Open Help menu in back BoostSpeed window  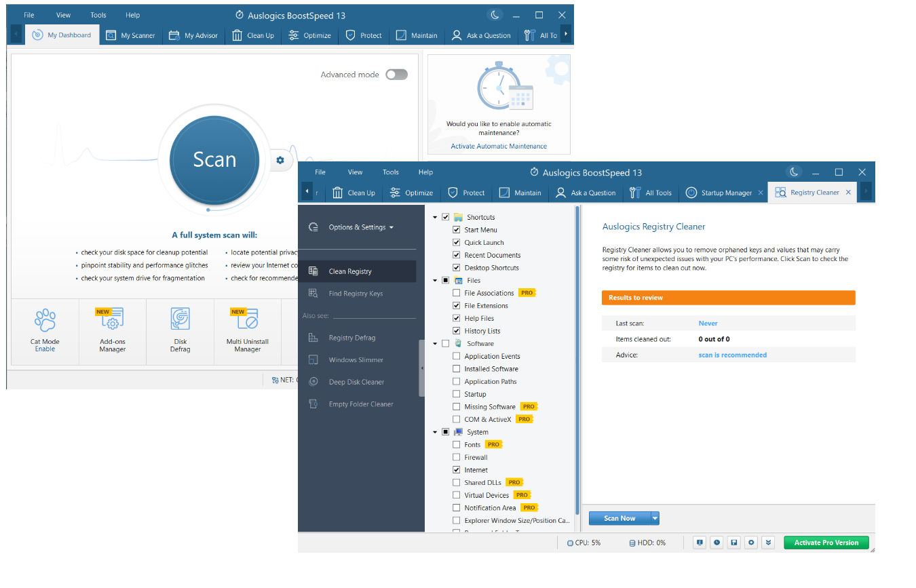[x=133, y=15]
